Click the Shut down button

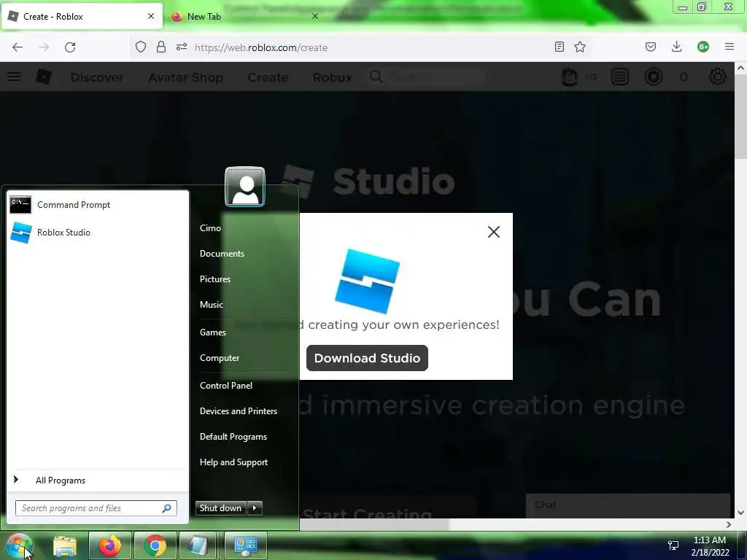(x=220, y=508)
